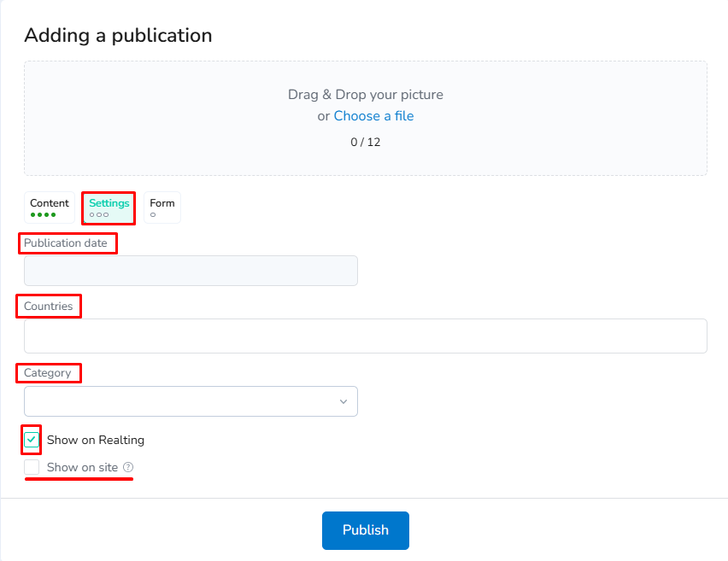
Task: Enable the Show on site checkbox
Action: click(32, 467)
